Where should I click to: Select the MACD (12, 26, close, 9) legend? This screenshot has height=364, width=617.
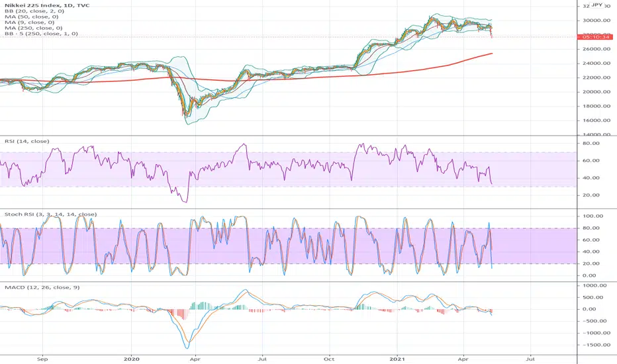42,287
